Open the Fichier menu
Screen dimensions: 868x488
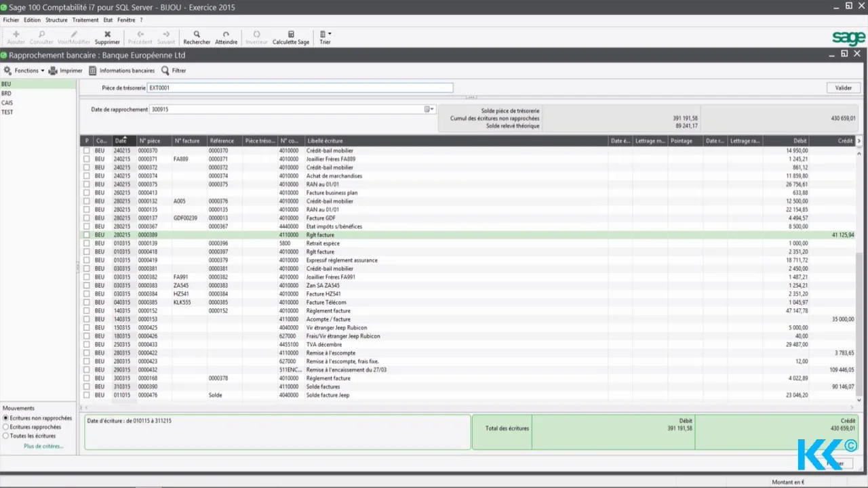[11, 20]
